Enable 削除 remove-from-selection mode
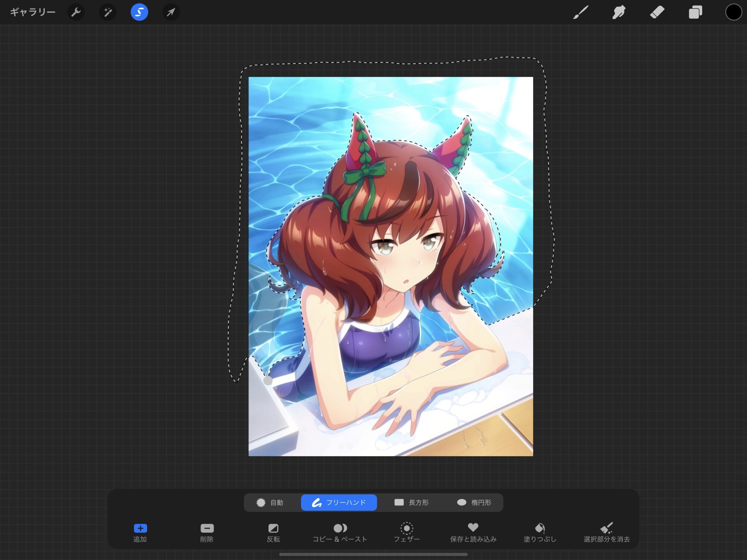 pyautogui.click(x=207, y=532)
